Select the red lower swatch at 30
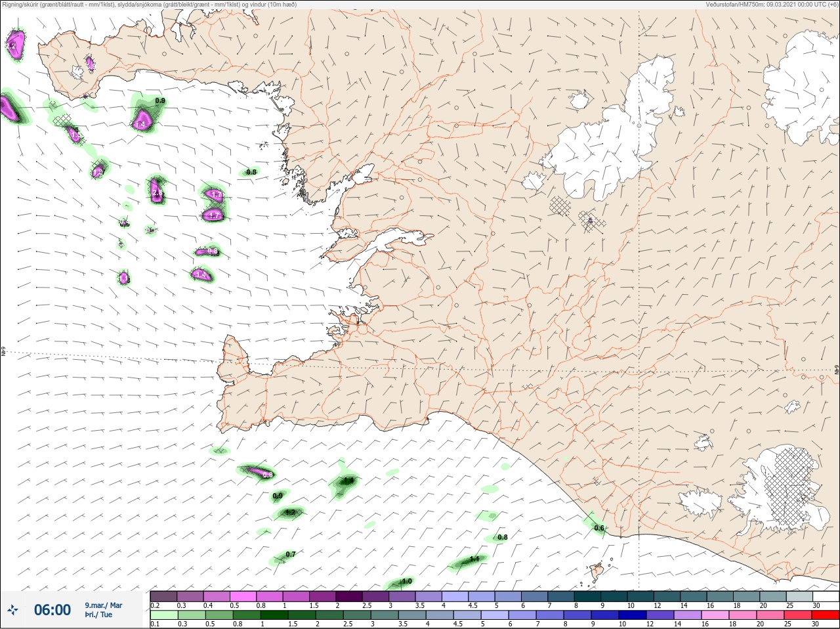 click(826, 615)
